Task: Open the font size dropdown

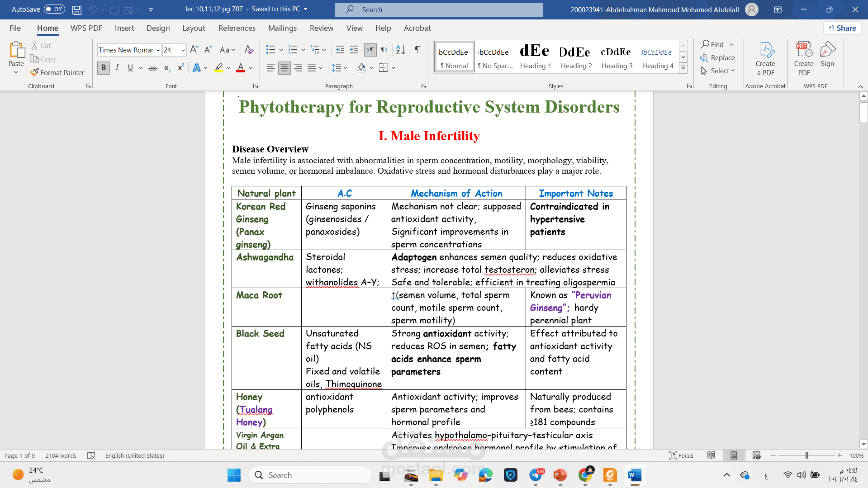Action: click(183, 50)
